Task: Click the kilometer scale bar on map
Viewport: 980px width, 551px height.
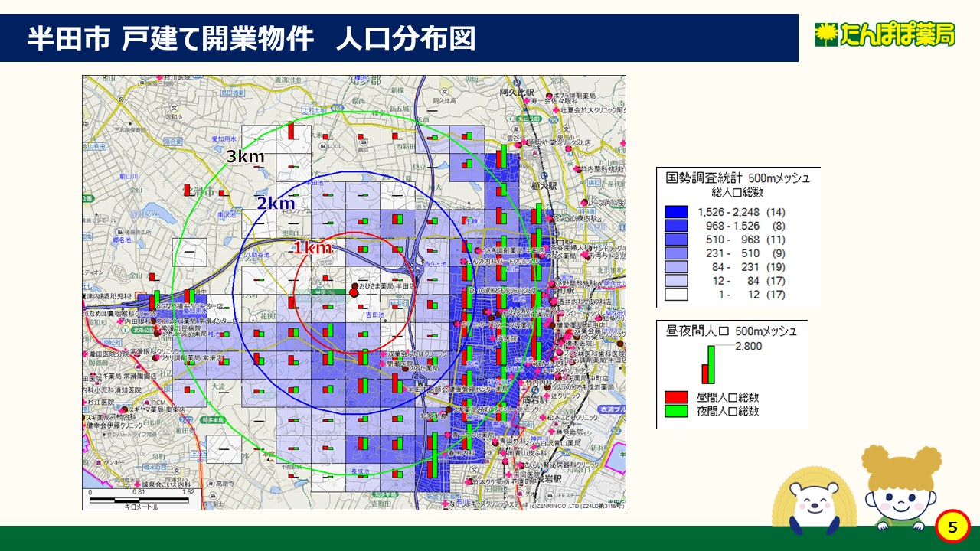Action: click(x=139, y=500)
